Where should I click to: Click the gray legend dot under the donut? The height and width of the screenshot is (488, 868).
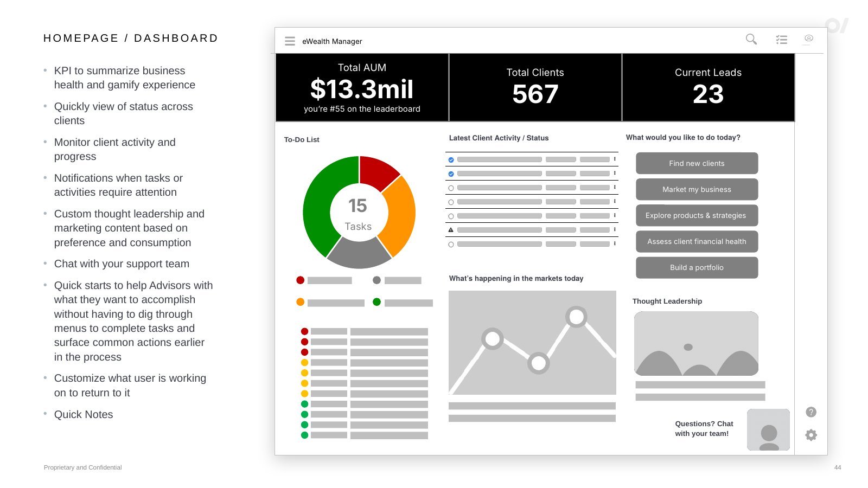pyautogui.click(x=376, y=280)
